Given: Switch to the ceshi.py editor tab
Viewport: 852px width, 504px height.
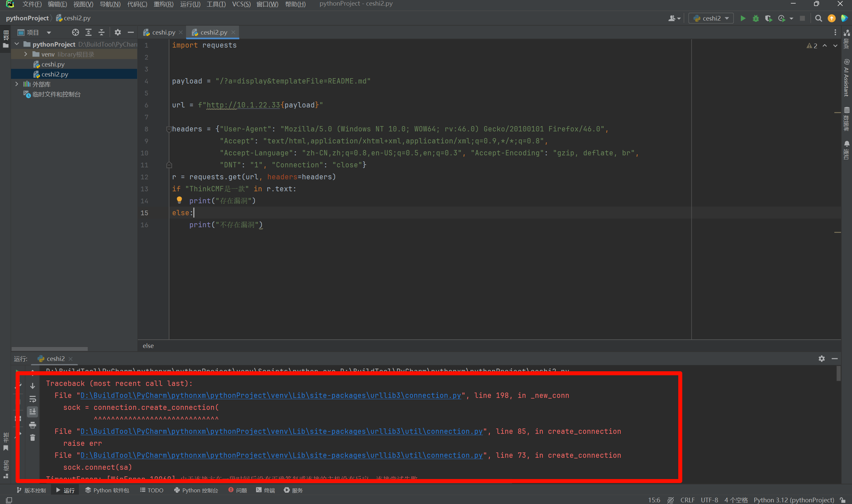Looking at the screenshot, I should click(163, 32).
